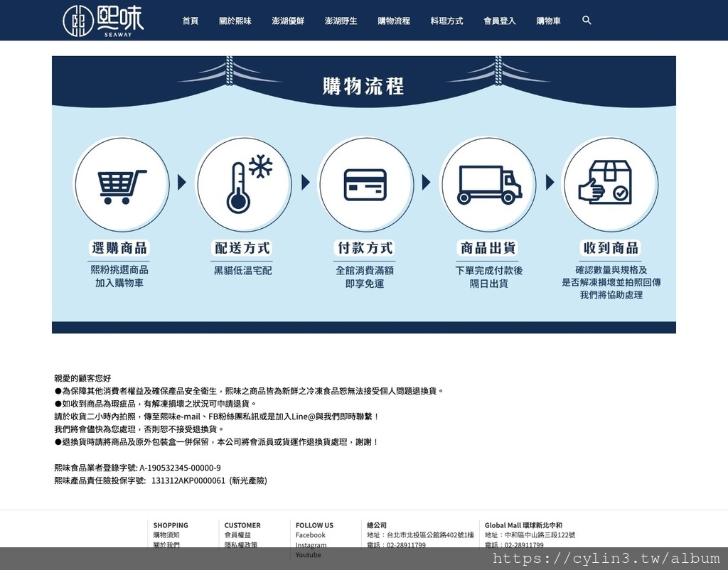Click footer link 購物須知
The width and height of the screenshot is (728, 570).
click(166, 535)
